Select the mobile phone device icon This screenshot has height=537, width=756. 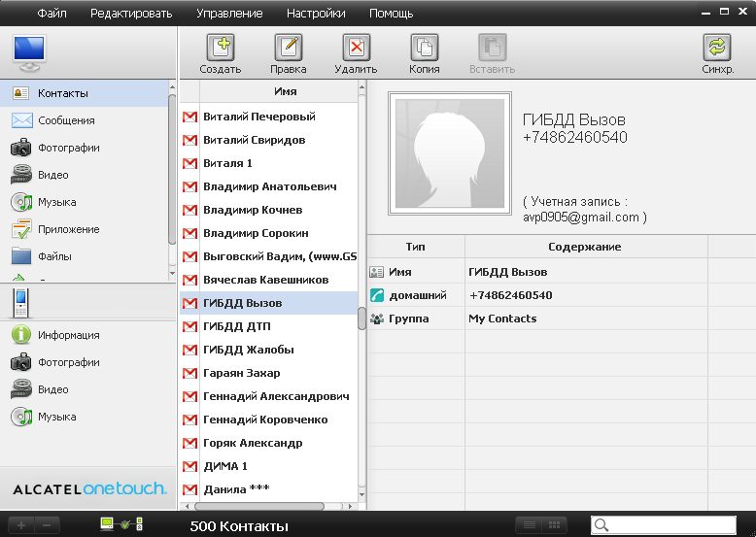(20, 302)
